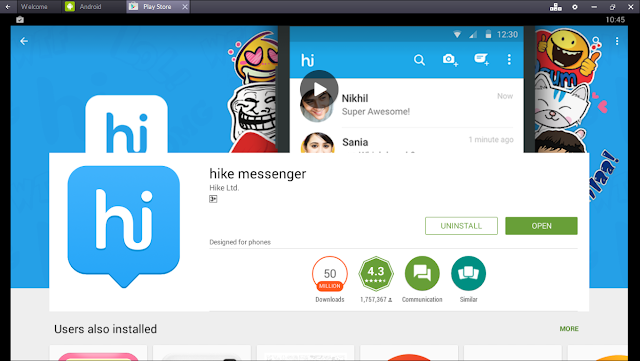
Task: Play the hike messenger promo video
Action: coord(319,89)
